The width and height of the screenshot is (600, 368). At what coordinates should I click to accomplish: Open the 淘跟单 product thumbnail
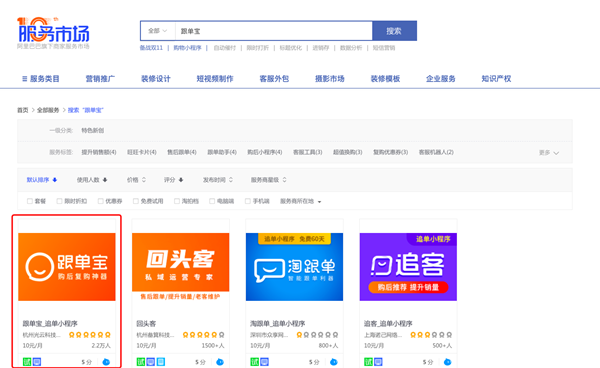tap(294, 267)
